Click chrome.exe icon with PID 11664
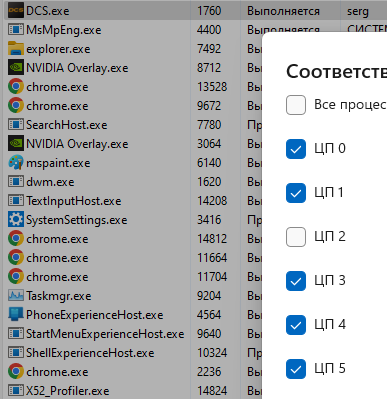The image size is (387, 399). [16, 258]
